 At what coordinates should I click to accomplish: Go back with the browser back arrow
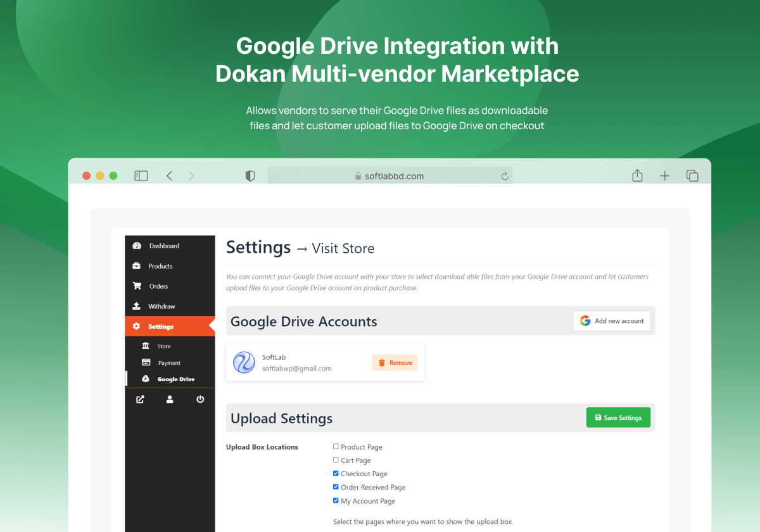pyautogui.click(x=169, y=175)
